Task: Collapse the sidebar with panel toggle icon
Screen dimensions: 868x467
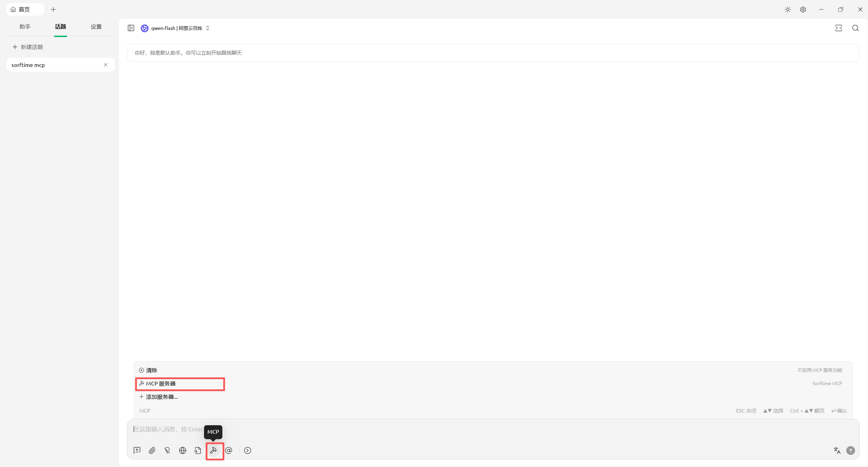Action: pyautogui.click(x=131, y=28)
